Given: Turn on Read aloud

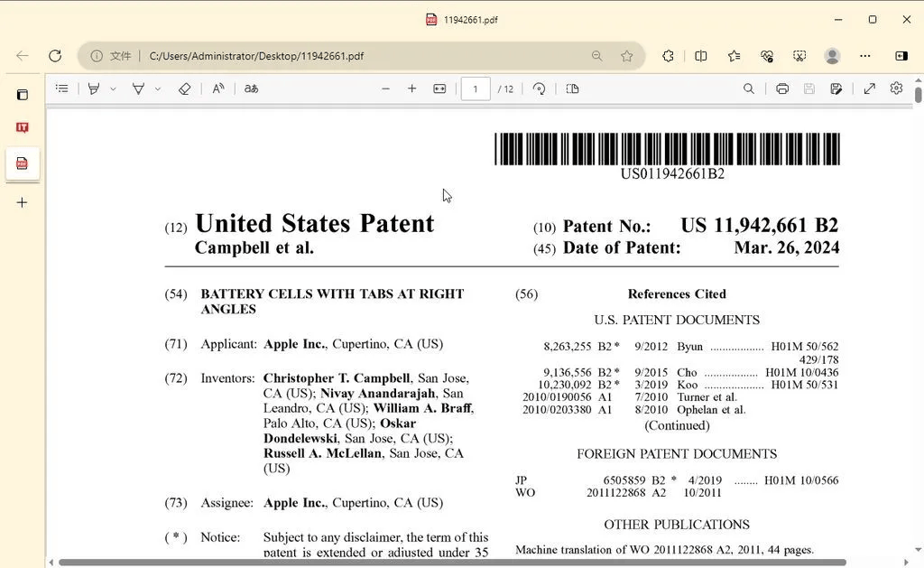Looking at the screenshot, I should click(218, 88).
